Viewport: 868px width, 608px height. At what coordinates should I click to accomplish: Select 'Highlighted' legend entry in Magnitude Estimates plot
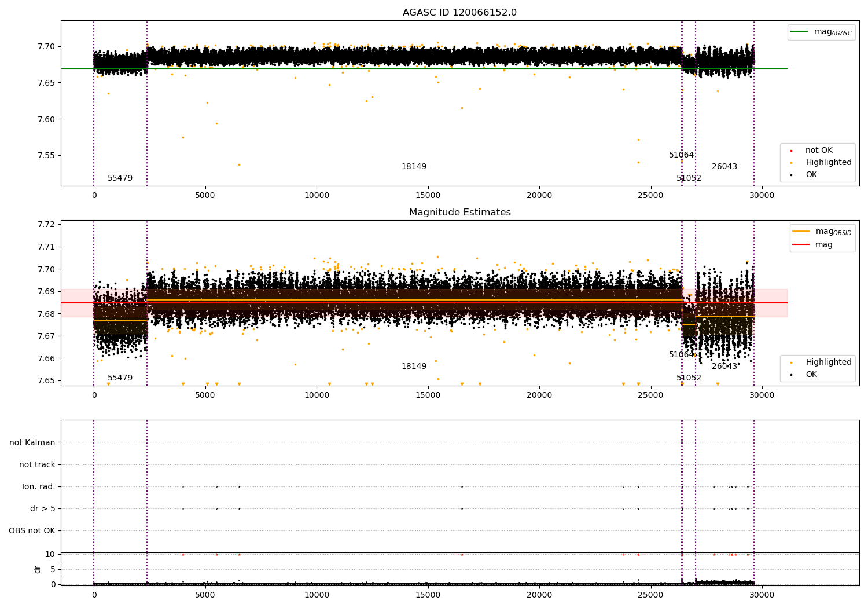[x=829, y=362]
